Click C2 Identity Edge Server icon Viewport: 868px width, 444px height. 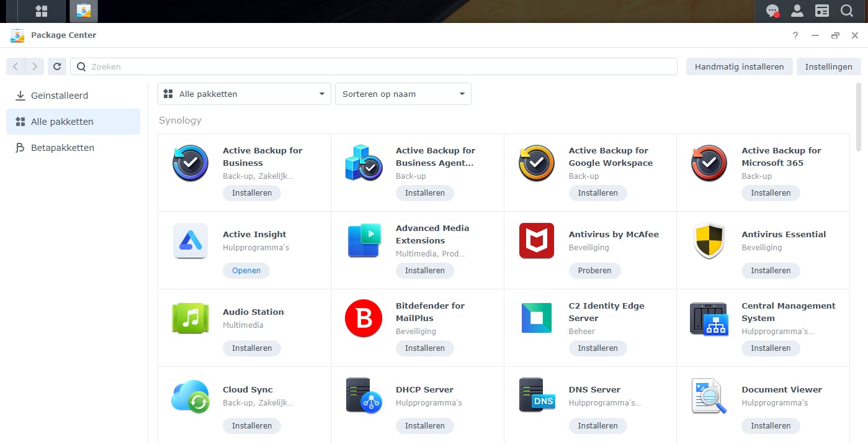(537, 319)
